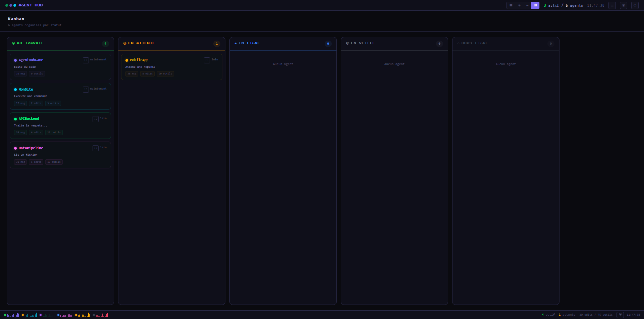
Task: Click the EN VEILLE half-moon icon
Action: (347, 43)
